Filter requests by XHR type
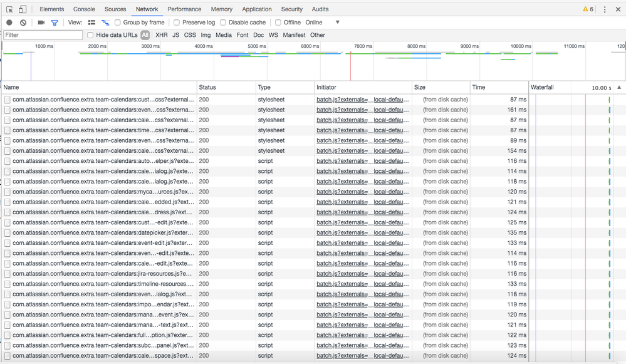Viewport: 626px width, 364px height. click(x=162, y=35)
